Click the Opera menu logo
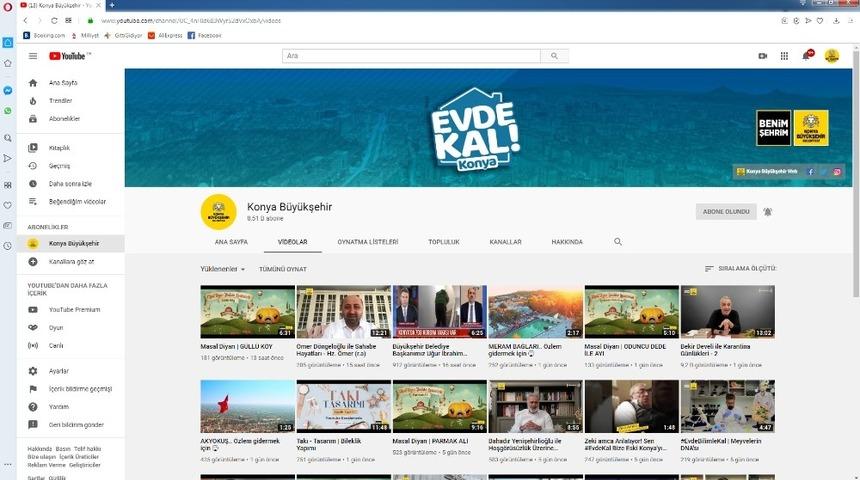The width and height of the screenshot is (860, 480). 8,7
